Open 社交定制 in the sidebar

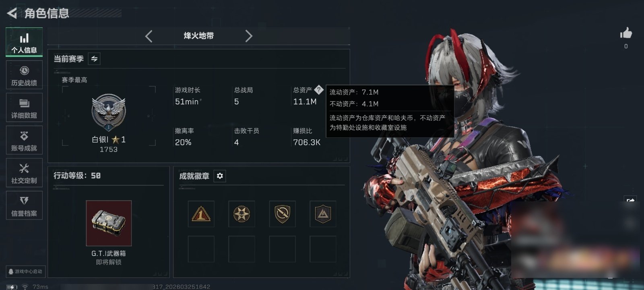[x=24, y=172]
